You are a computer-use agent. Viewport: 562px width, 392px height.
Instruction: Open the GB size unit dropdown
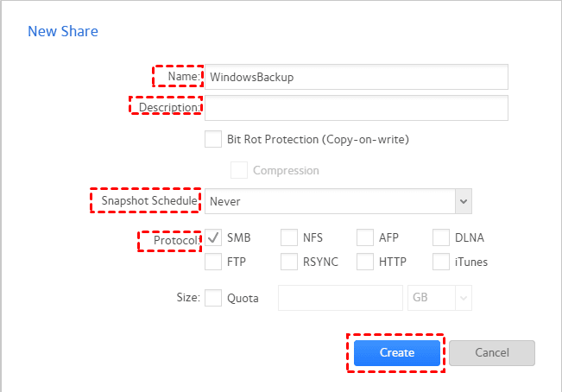(x=439, y=298)
